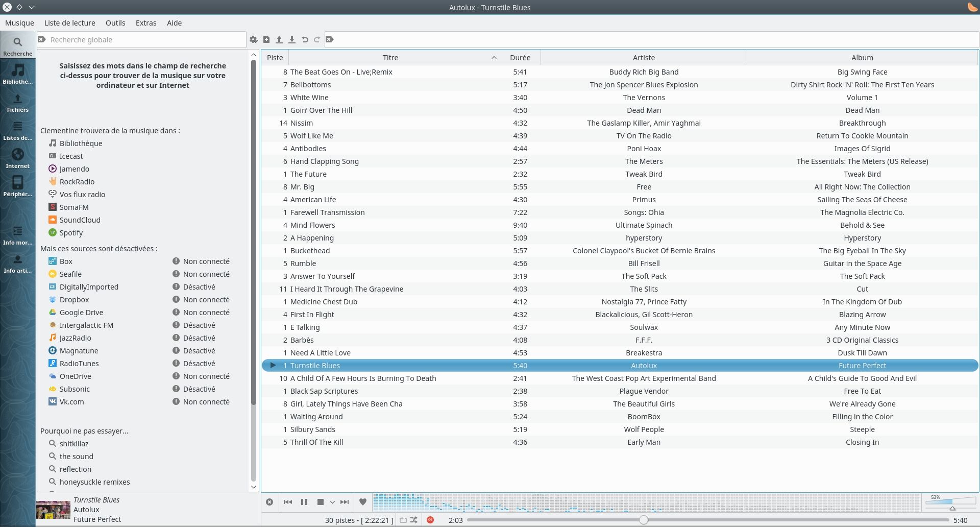Clear the playlist filter field icon
The width and height of the screenshot is (980, 527).
point(330,39)
